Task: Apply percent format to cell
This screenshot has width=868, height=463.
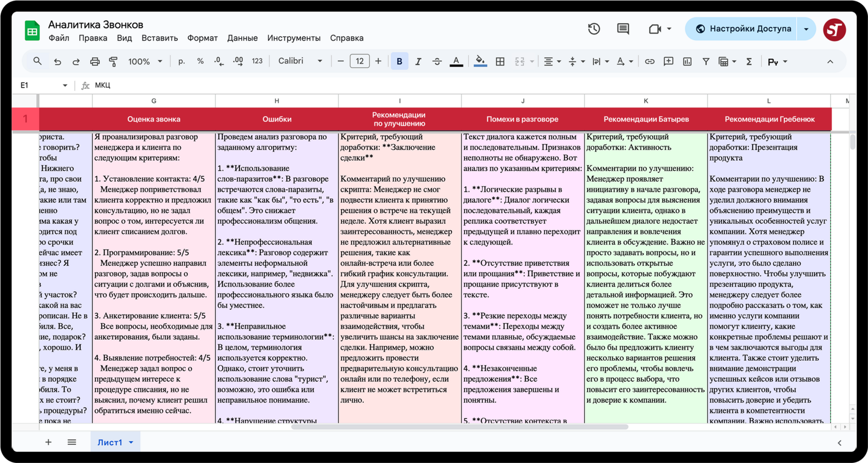Action: tap(200, 61)
